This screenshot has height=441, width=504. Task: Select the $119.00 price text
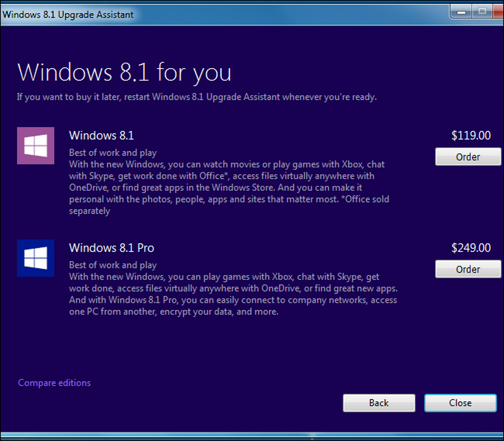point(471,135)
